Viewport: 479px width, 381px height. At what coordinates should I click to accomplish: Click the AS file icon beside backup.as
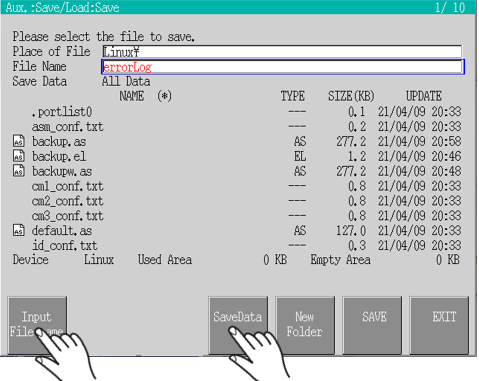[19, 141]
